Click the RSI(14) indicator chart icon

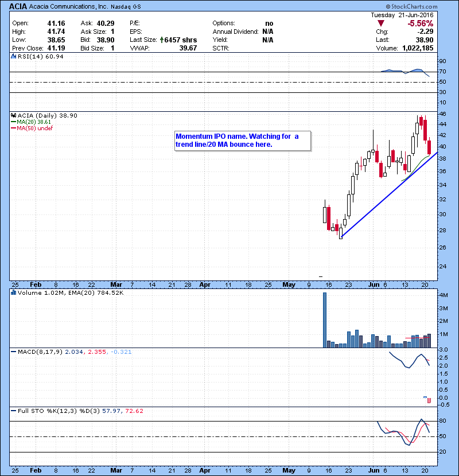pyautogui.click(x=13, y=56)
